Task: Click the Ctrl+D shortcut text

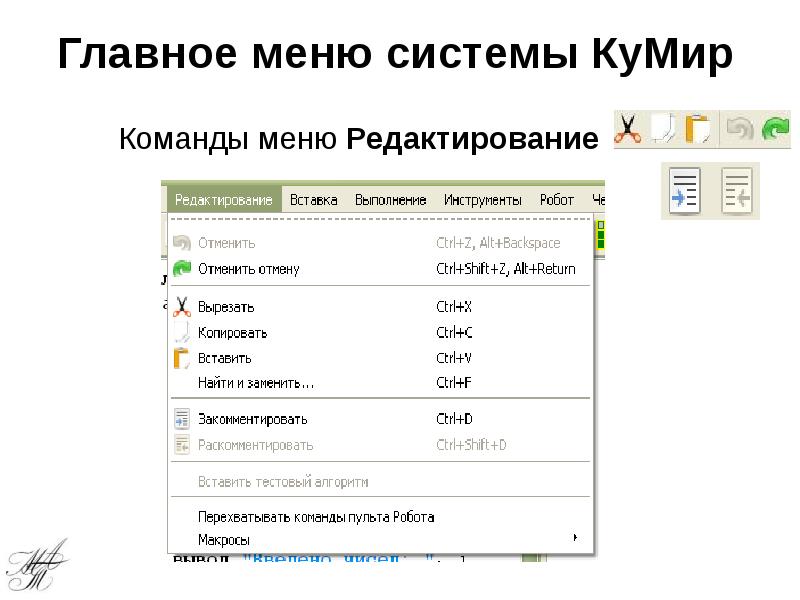Action: pos(454,419)
